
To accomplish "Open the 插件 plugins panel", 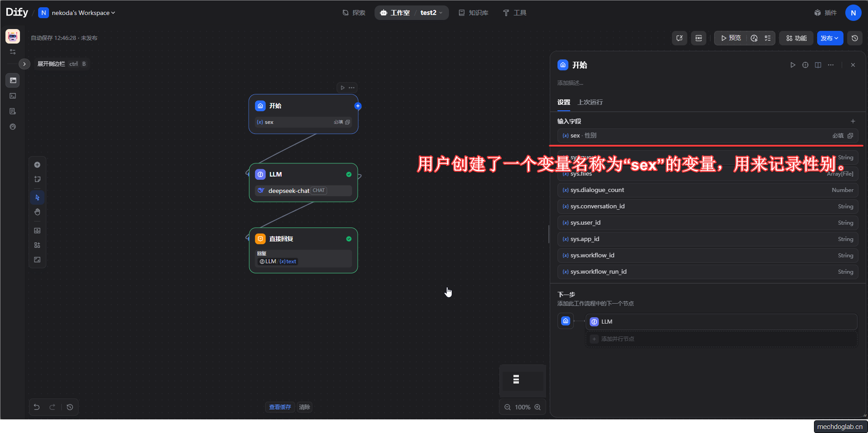I will click(826, 12).
